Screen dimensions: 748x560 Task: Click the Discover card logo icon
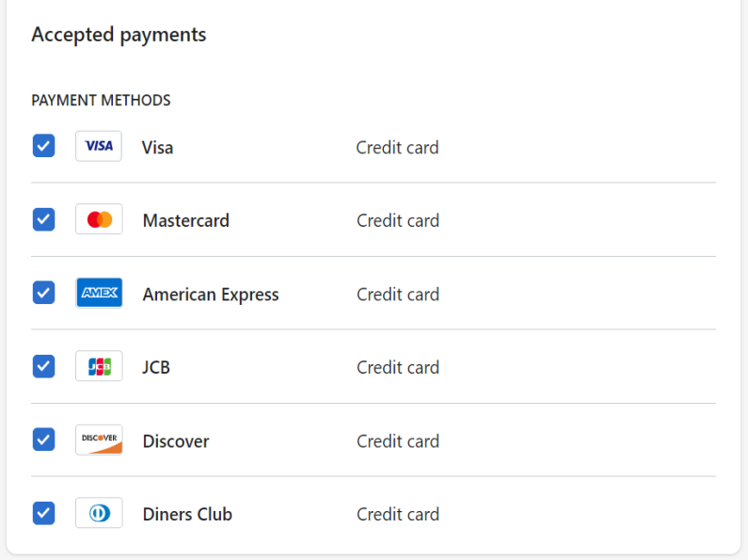pos(99,440)
